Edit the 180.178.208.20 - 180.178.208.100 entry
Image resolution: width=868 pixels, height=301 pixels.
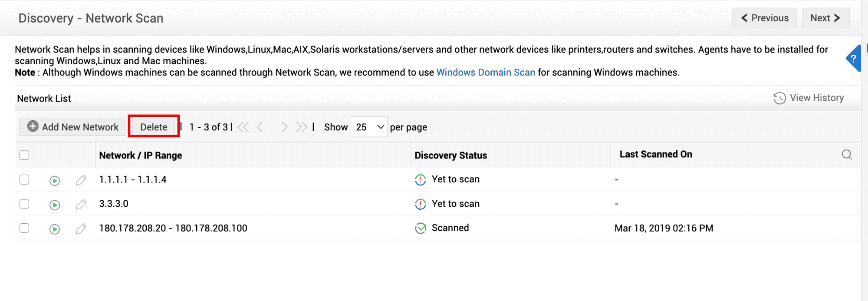coord(81,229)
